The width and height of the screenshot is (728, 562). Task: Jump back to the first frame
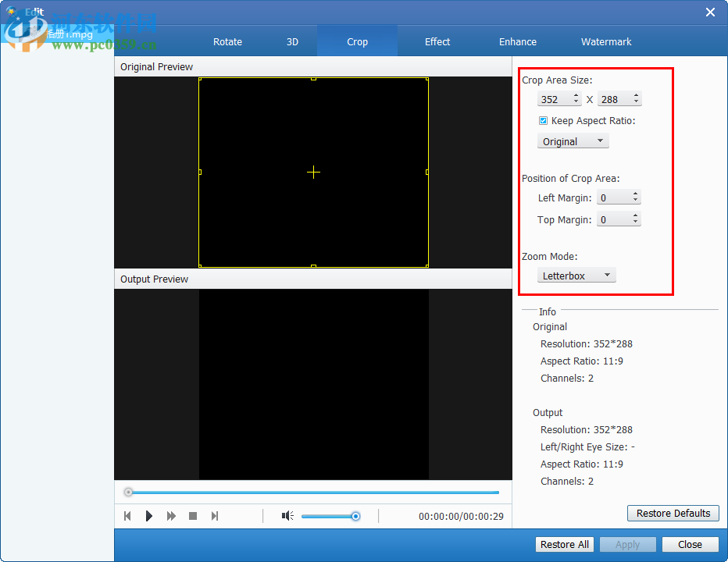(x=127, y=515)
